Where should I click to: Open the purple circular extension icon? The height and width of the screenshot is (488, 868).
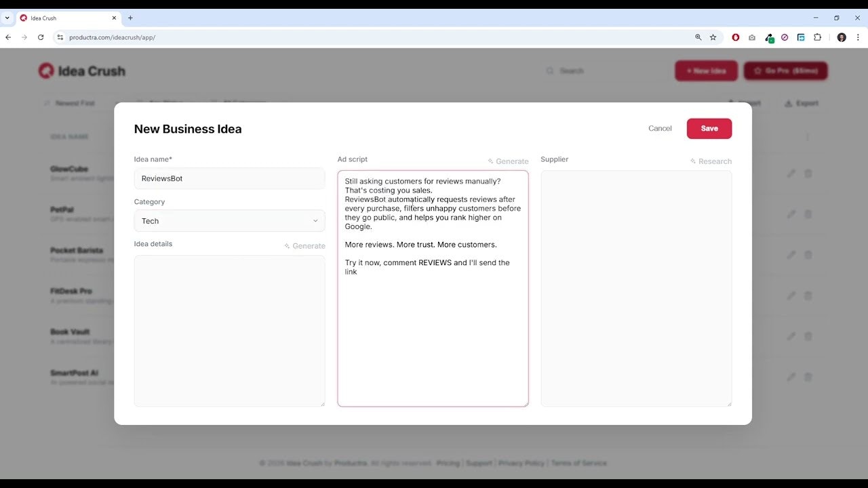[785, 37]
